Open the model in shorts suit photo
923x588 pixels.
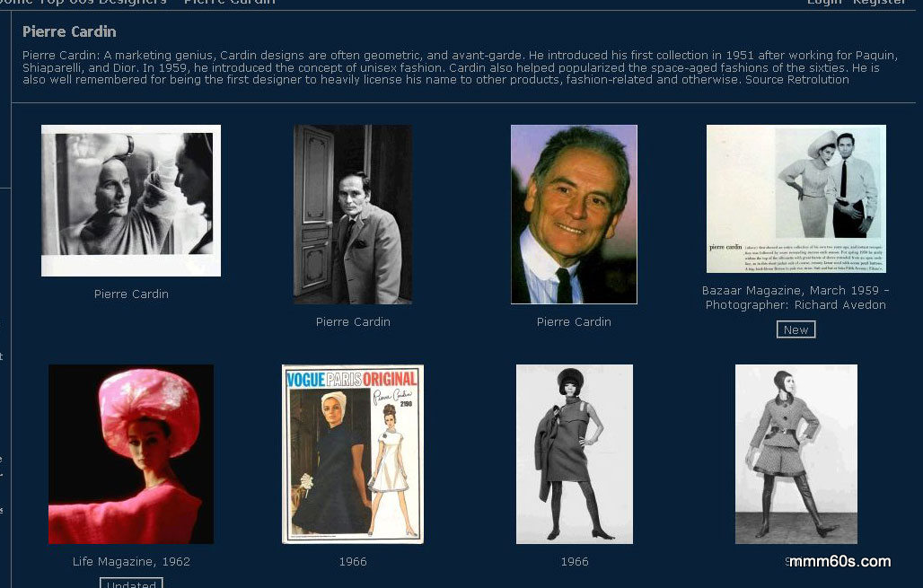(796, 454)
